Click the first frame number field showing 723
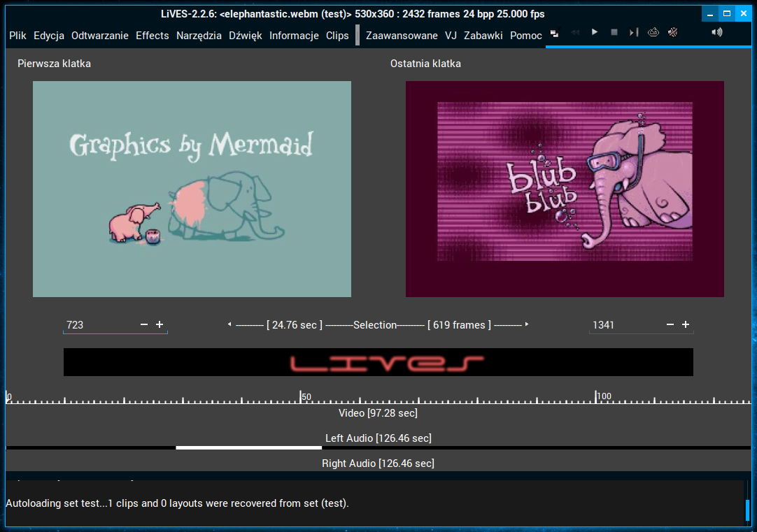 99,324
